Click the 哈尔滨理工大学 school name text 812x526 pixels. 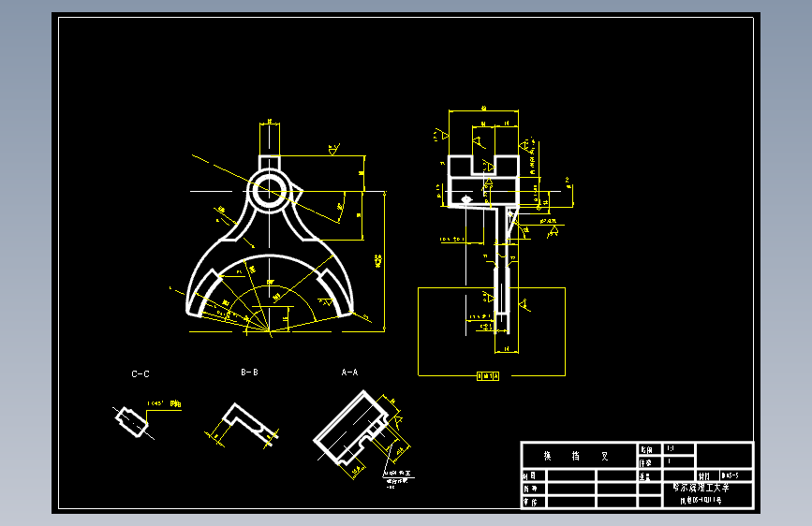[x=701, y=488]
